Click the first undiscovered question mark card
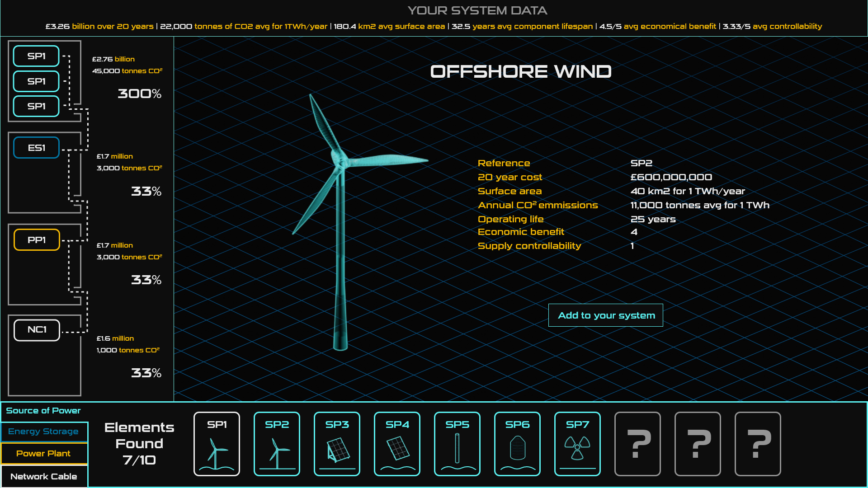 [637, 444]
